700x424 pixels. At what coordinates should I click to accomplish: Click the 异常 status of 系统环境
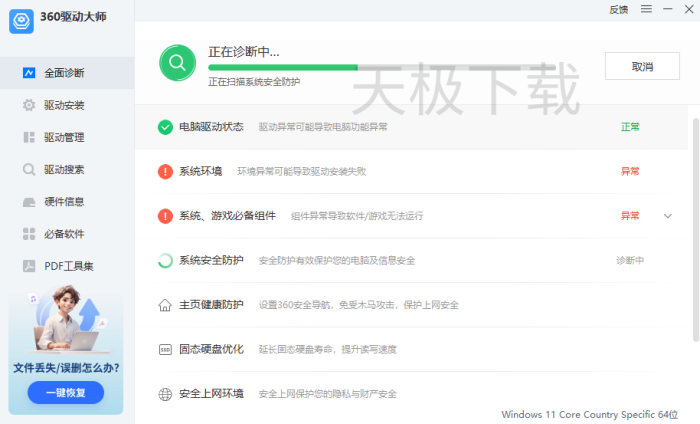630,171
